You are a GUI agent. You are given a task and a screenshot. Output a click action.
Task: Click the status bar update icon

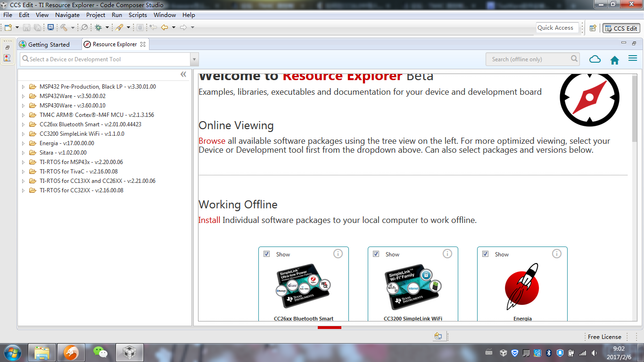(x=438, y=336)
